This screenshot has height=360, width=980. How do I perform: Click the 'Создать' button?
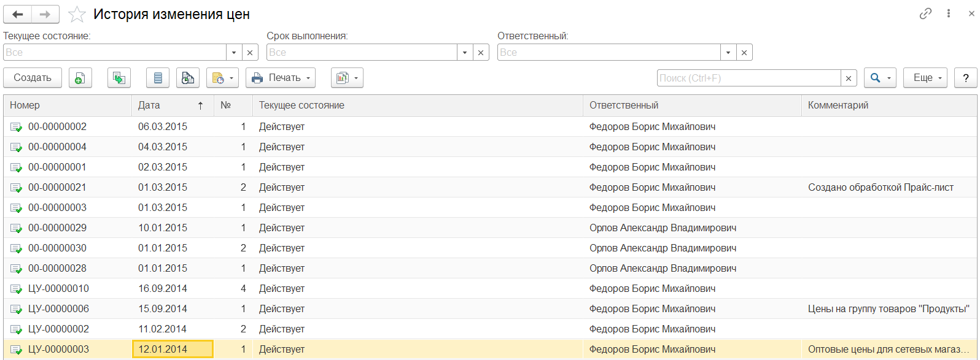tap(33, 78)
